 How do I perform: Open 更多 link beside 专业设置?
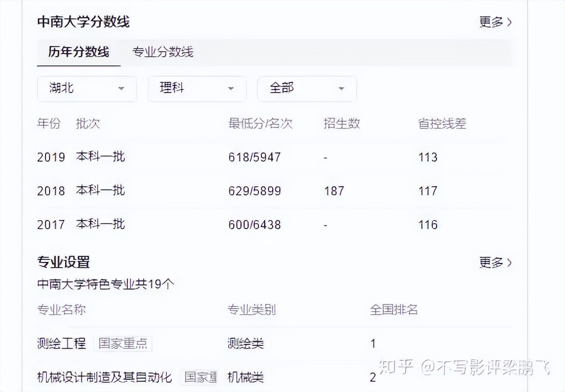[x=495, y=263]
